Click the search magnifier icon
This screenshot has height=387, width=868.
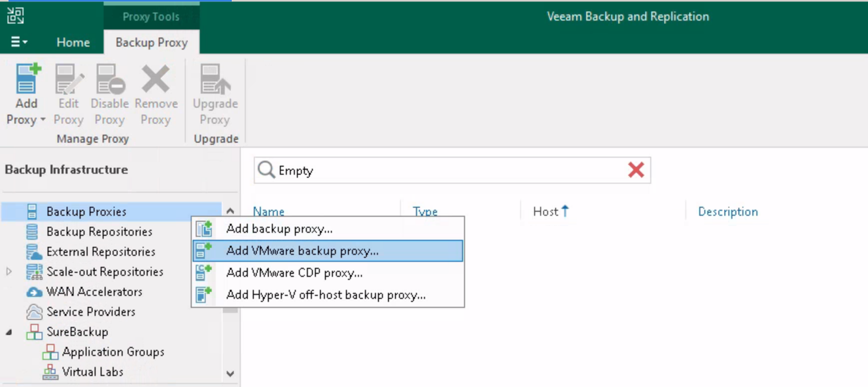pyautogui.click(x=266, y=170)
